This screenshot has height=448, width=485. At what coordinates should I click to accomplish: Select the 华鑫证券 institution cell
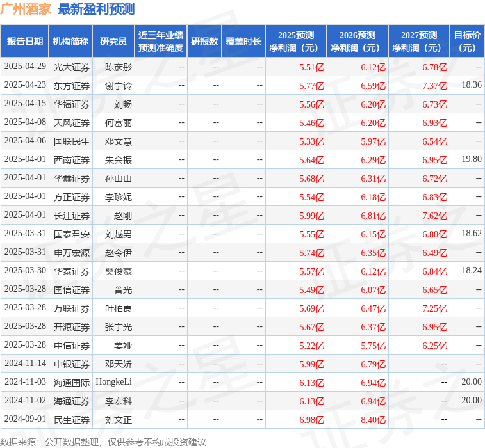pos(72,179)
